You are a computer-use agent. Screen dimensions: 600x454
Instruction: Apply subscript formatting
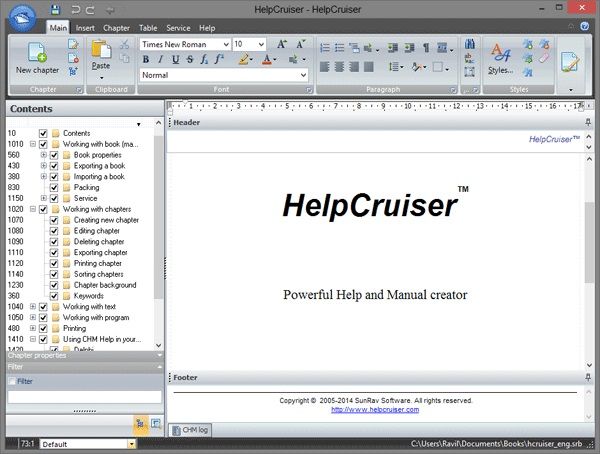204,59
